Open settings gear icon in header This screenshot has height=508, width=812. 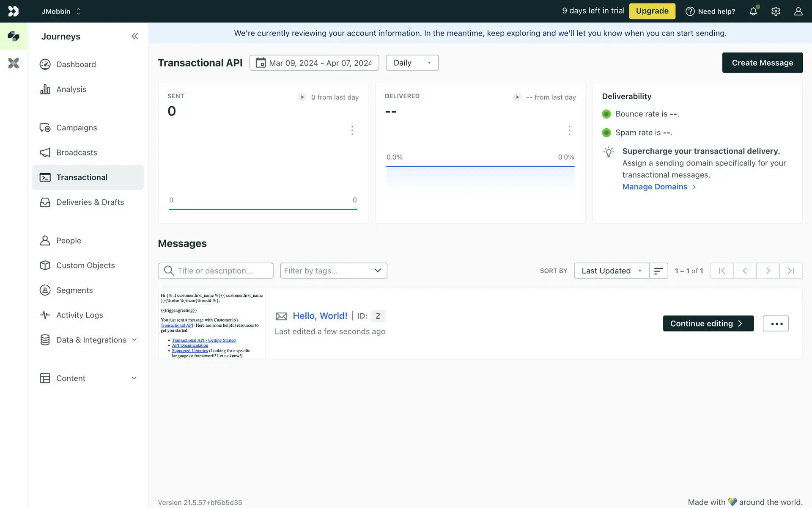point(776,11)
